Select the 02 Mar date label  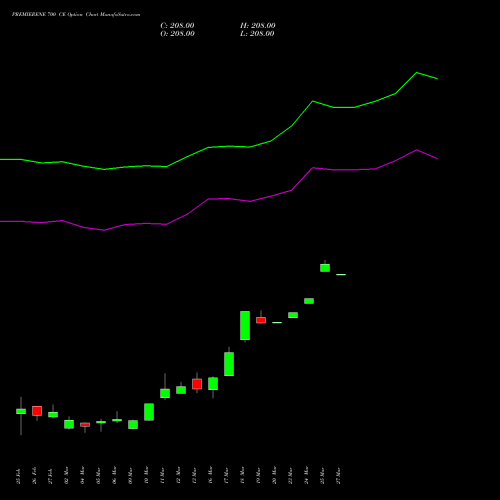67,476
